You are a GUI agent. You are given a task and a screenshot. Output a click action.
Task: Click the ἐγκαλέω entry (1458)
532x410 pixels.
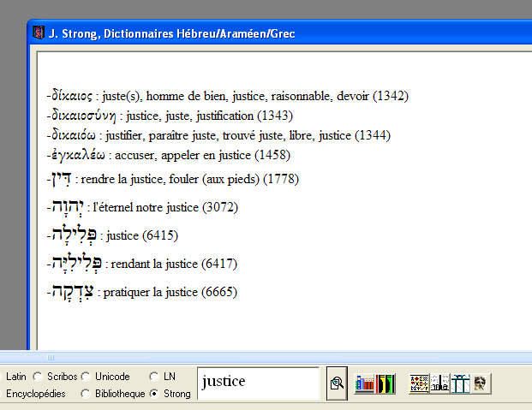pyautogui.click(x=169, y=155)
